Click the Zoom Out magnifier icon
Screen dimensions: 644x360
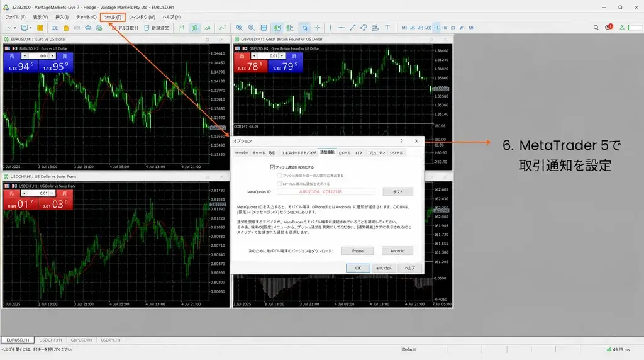(252, 28)
